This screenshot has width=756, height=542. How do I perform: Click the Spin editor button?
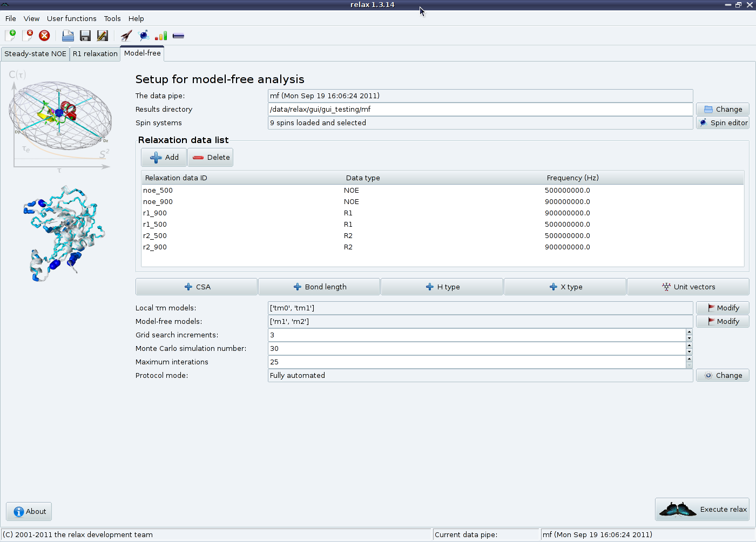723,123
